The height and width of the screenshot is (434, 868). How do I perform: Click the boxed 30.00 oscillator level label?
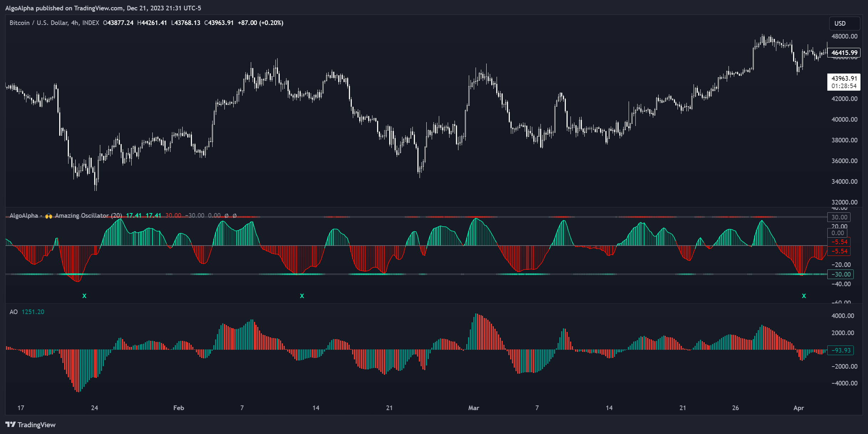coord(839,217)
